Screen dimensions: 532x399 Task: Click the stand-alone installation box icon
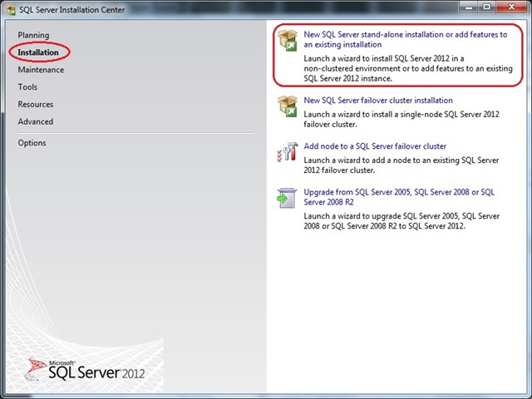click(x=288, y=41)
